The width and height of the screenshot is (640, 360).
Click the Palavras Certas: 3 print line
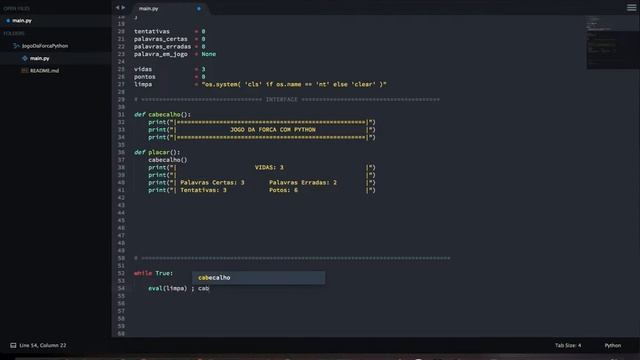pos(262,182)
